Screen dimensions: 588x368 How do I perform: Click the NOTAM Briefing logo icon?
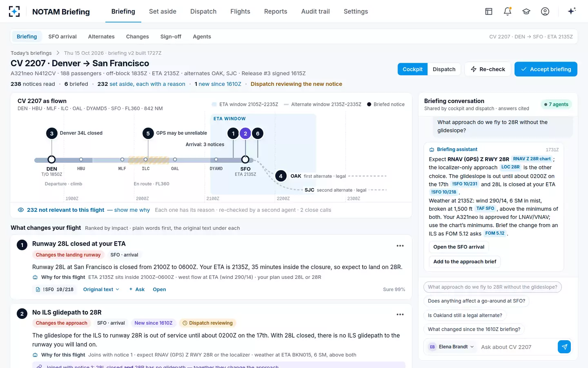14,11
